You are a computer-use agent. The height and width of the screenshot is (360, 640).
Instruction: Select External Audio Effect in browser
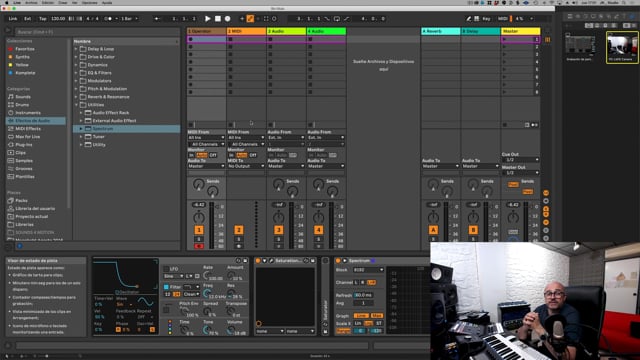pyautogui.click(x=114, y=121)
